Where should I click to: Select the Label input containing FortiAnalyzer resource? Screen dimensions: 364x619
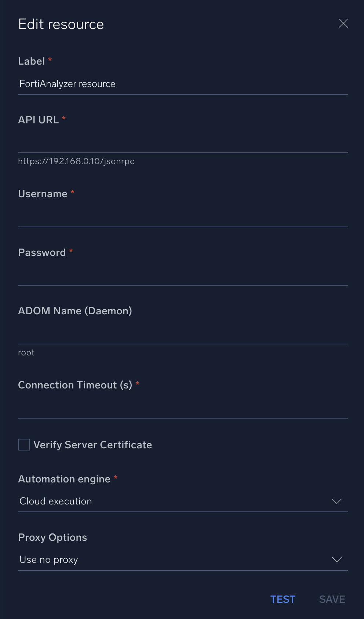pyautogui.click(x=183, y=84)
